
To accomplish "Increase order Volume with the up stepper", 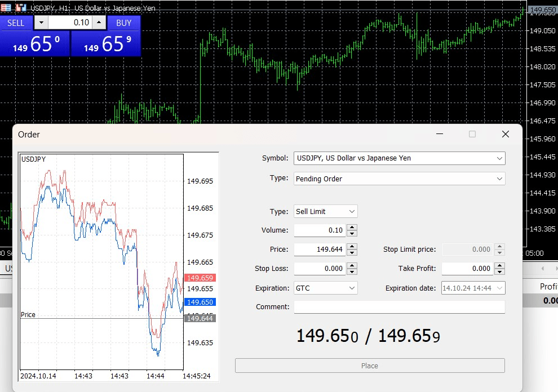I will [352, 227].
